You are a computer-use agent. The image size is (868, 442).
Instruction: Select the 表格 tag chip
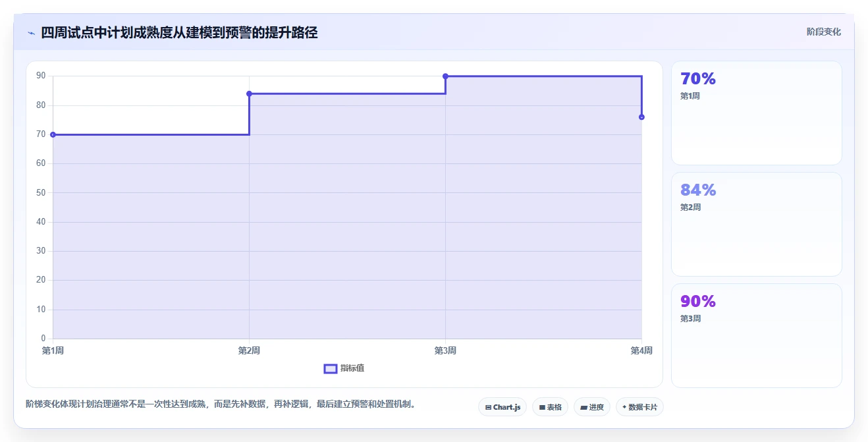[551, 407]
